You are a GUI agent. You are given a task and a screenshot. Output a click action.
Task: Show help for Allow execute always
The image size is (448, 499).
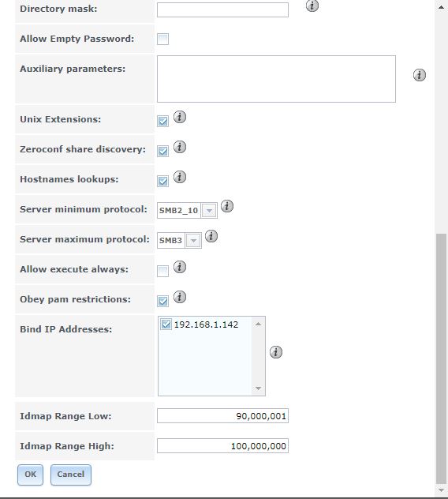coord(180,267)
